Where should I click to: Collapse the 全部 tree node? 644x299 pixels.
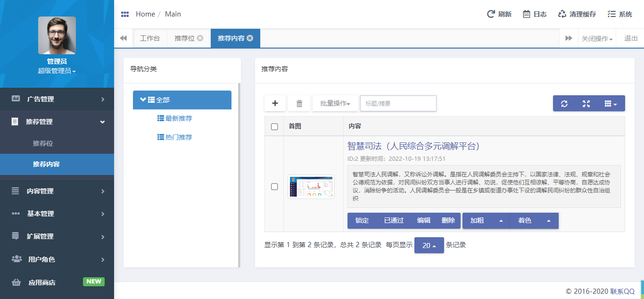143,100
